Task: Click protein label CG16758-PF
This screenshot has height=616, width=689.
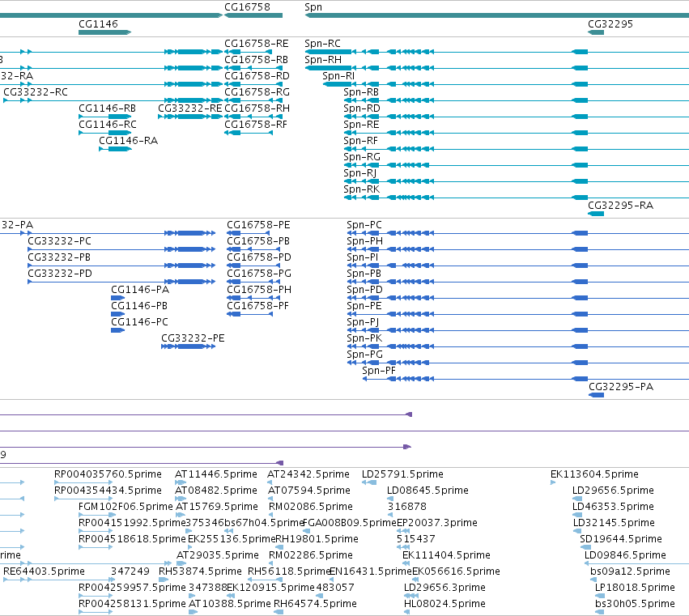Action: (x=258, y=306)
